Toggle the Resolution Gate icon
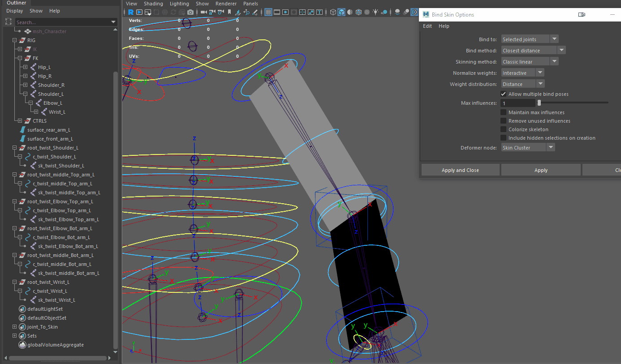The image size is (621, 364). [285, 12]
